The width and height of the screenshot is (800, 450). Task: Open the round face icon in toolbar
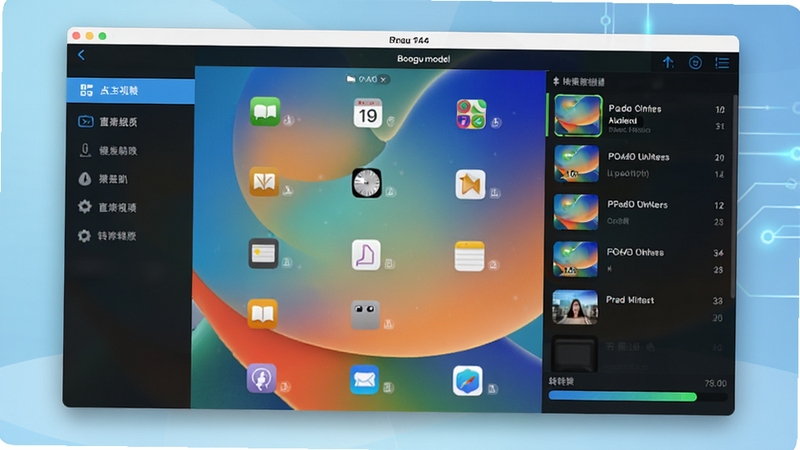click(x=695, y=63)
